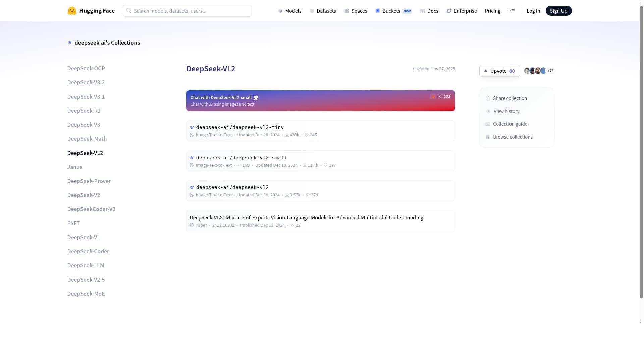Click the Share collection icon
Screen dimensions: 644x362
pyautogui.click(x=488, y=98)
